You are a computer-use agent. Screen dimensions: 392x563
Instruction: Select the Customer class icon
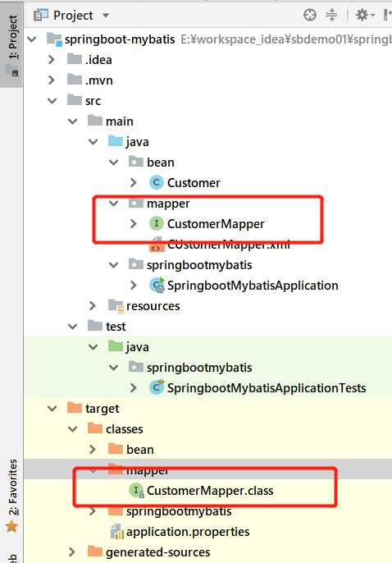157,183
